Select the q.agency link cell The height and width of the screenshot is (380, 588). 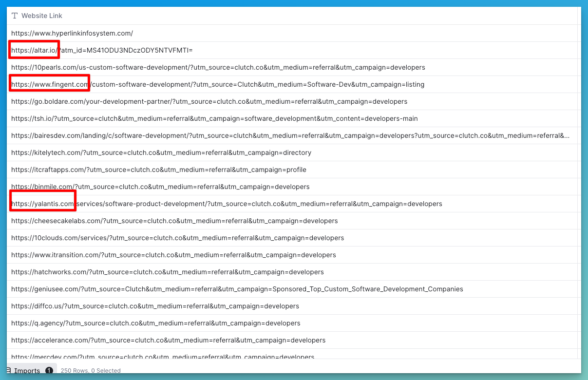click(292, 323)
